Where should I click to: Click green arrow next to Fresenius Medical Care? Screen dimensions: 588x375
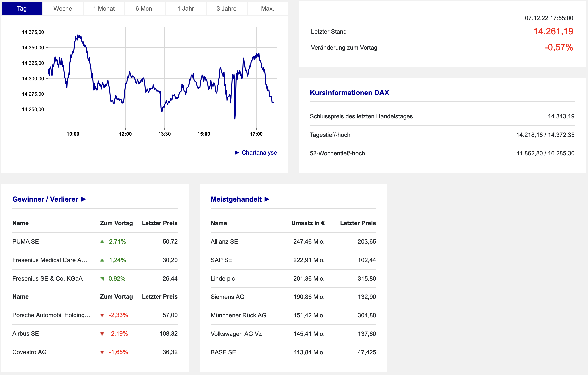(x=102, y=260)
